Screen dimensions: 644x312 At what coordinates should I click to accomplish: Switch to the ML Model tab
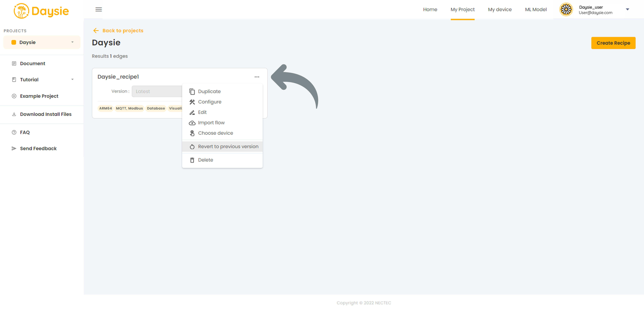click(536, 10)
